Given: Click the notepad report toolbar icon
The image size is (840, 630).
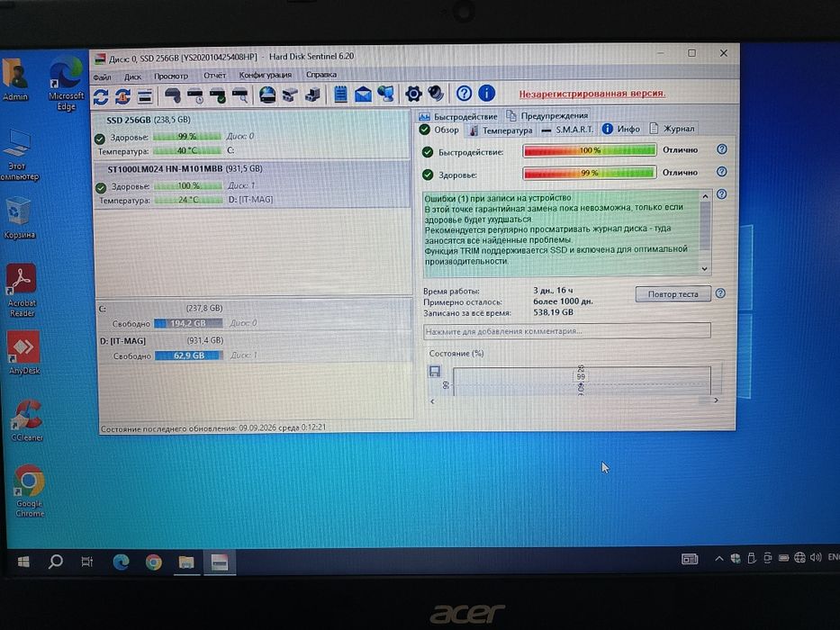Looking at the screenshot, I should (x=340, y=94).
